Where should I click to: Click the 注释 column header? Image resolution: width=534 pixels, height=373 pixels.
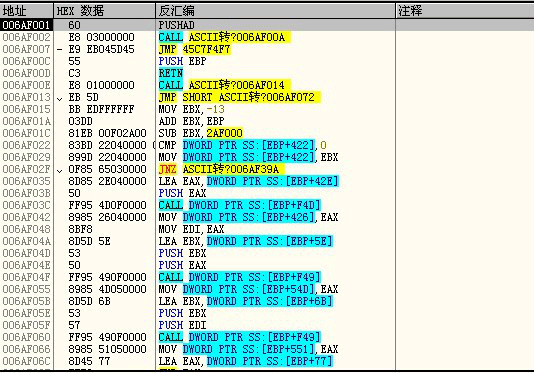point(465,11)
